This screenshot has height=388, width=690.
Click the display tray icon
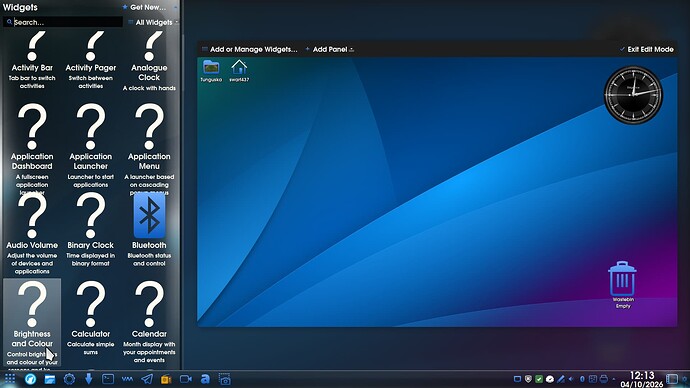point(518,379)
